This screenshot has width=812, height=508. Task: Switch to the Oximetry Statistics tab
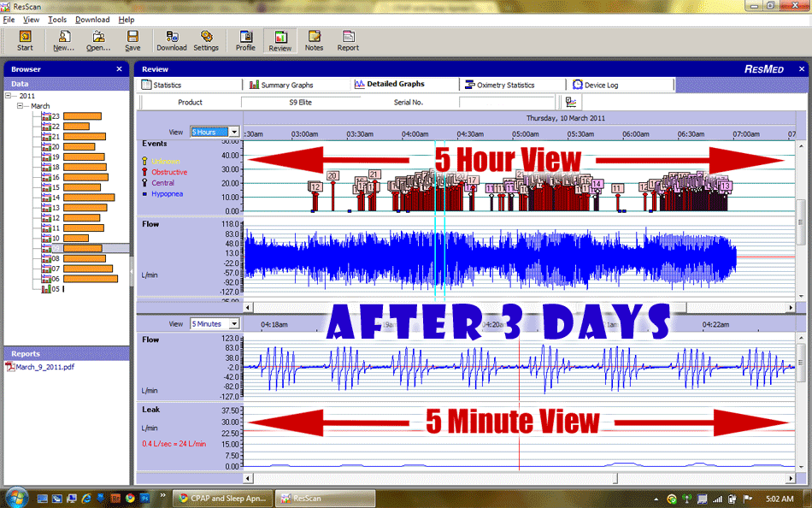point(499,85)
